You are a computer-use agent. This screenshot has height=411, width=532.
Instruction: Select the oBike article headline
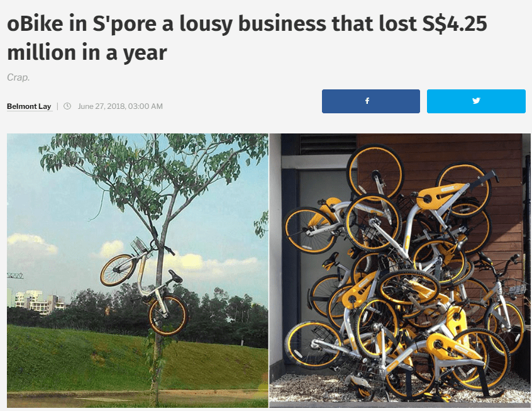247,38
